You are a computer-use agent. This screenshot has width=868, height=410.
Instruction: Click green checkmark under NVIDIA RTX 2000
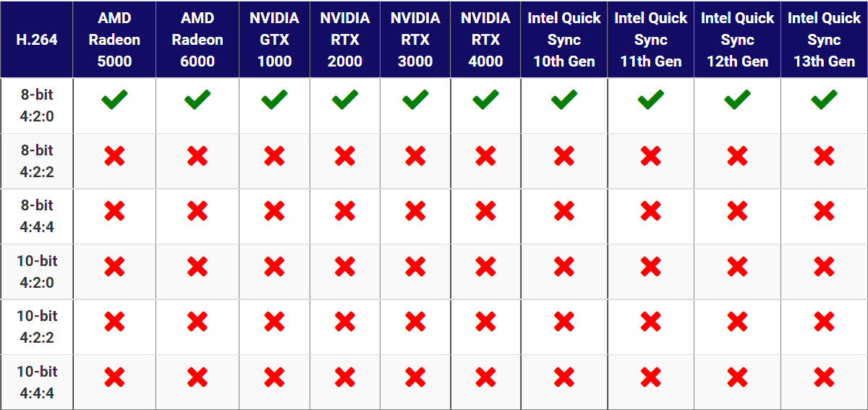345,100
